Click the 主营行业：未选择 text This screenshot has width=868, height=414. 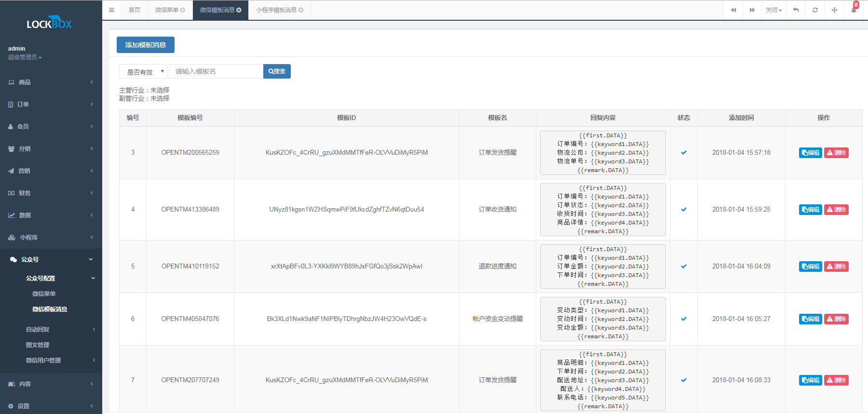144,91
